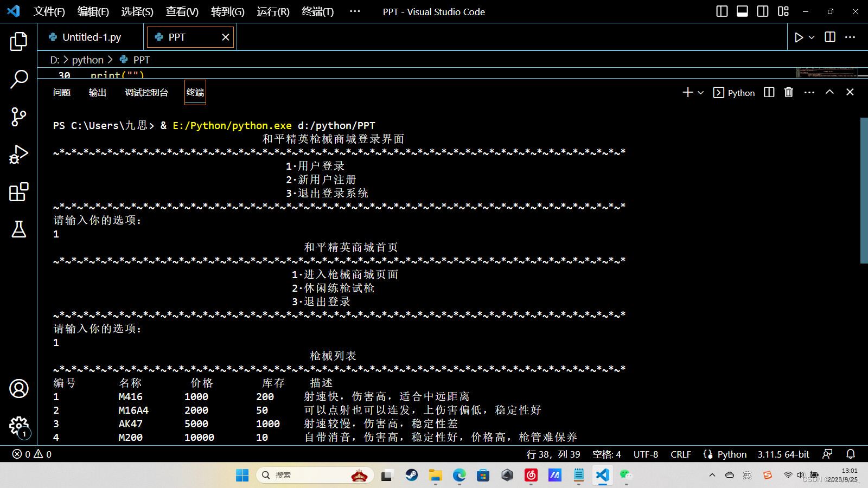Open notifications bell icon

851,454
